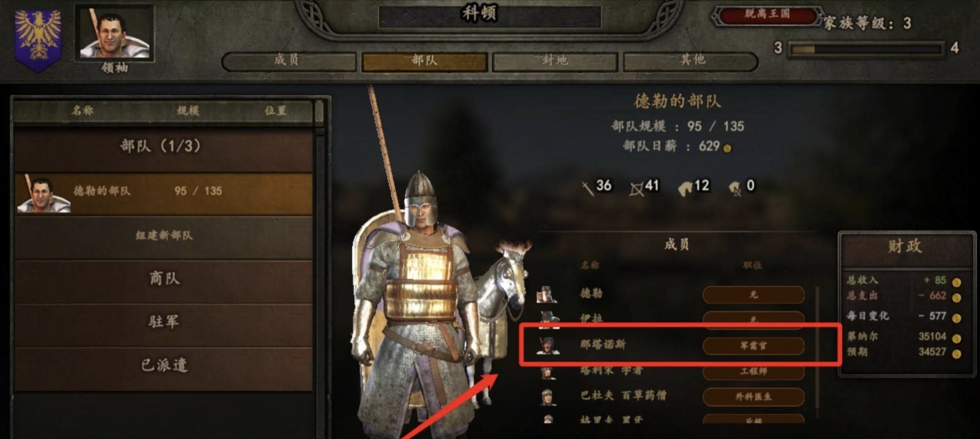Click the leader portrait labeled 领袖
This screenshot has height=439, width=980.
[x=115, y=33]
